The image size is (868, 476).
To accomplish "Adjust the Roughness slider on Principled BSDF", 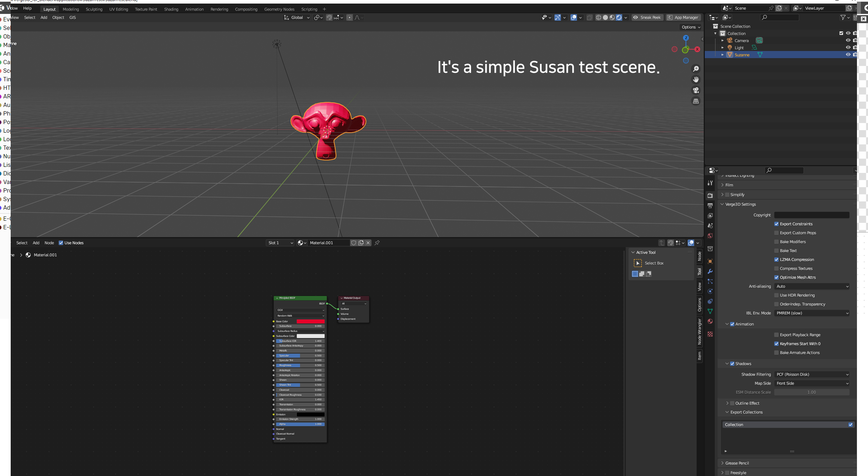I will coord(300,365).
